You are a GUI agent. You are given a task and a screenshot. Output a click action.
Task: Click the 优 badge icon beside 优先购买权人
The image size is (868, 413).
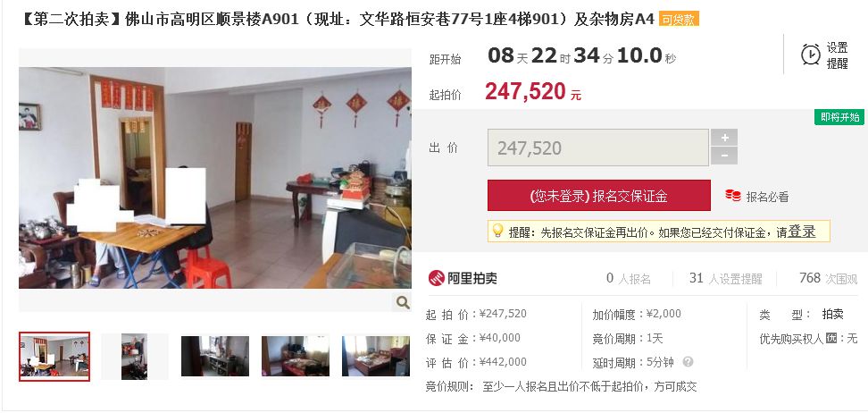pos(830,338)
